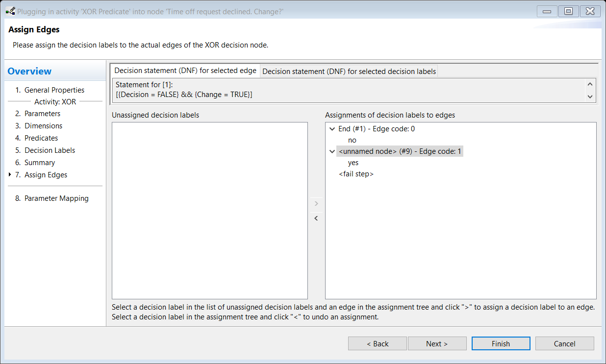Select the 'no' decision label
This screenshot has height=364, width=606.
(x=352, y=140)
